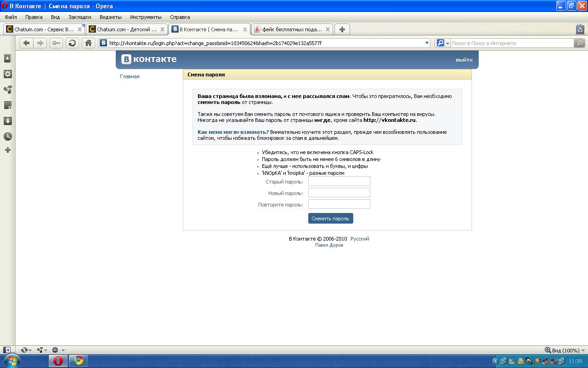
Task: Click the Русский language link
Action: [x=360, y=239]
